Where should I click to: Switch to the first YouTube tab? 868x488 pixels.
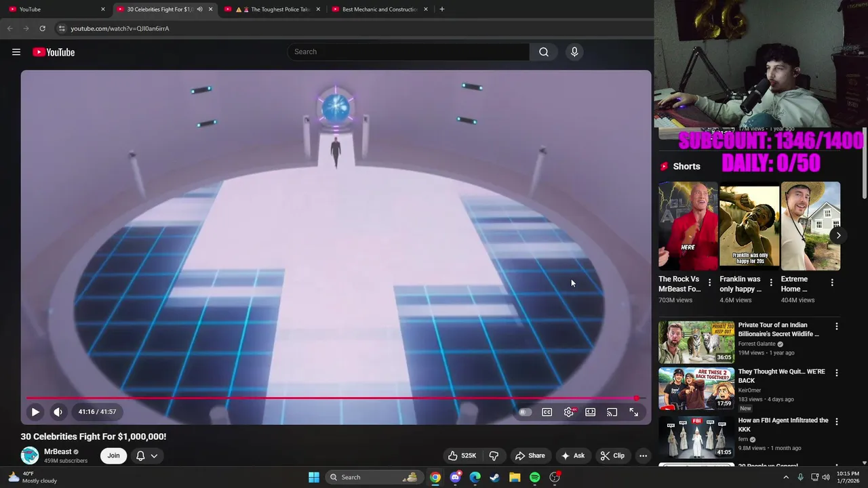[x=58, y=9]
